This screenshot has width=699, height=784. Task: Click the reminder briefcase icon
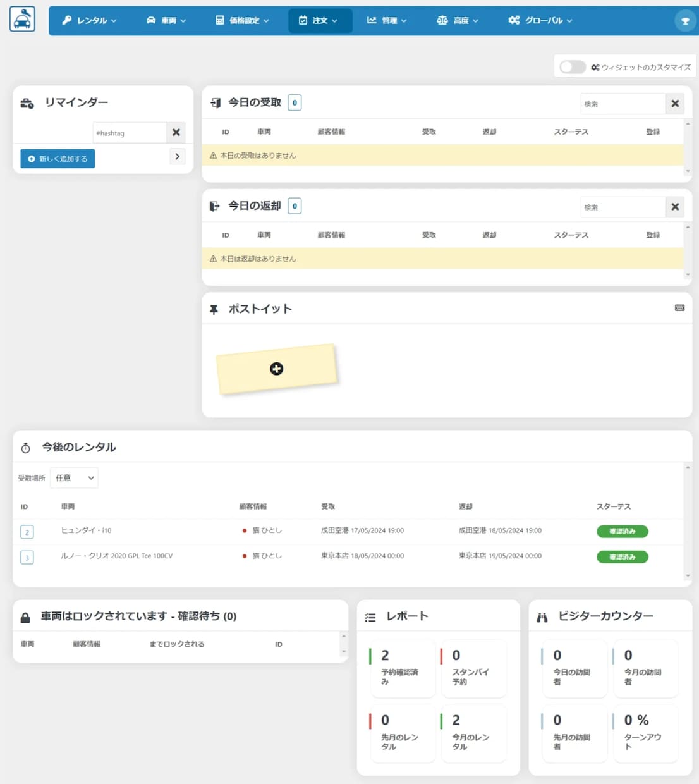(x=27, y=103)
